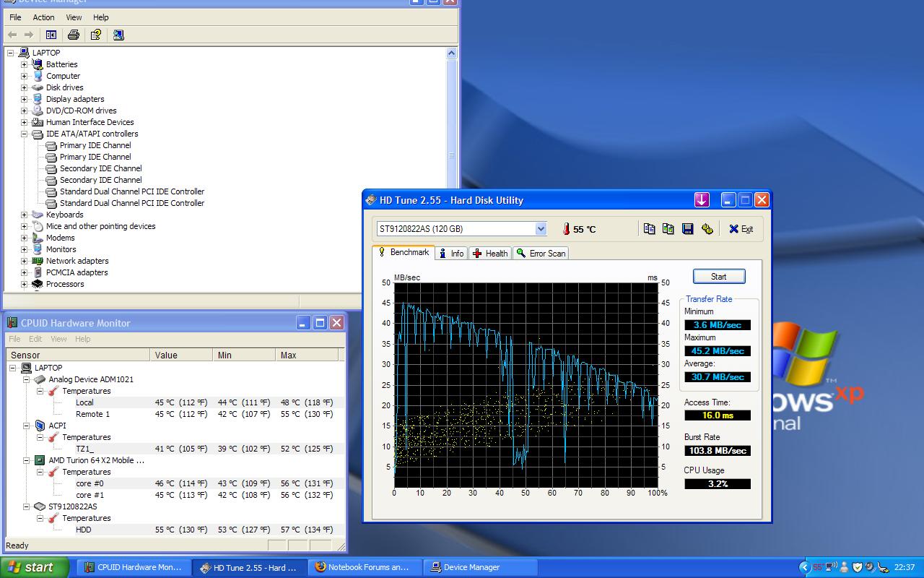Open the Help menu in Device Manager

pos(101,17)
